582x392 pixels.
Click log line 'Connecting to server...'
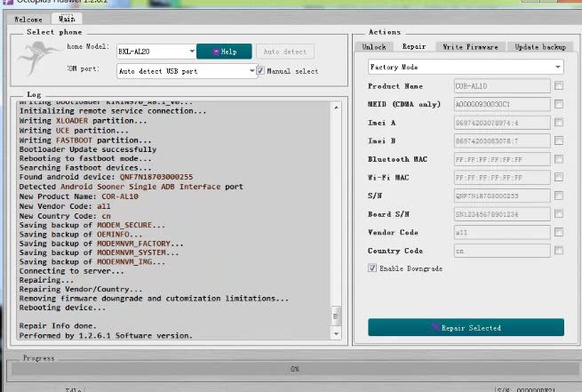click(x=72, y=271)
